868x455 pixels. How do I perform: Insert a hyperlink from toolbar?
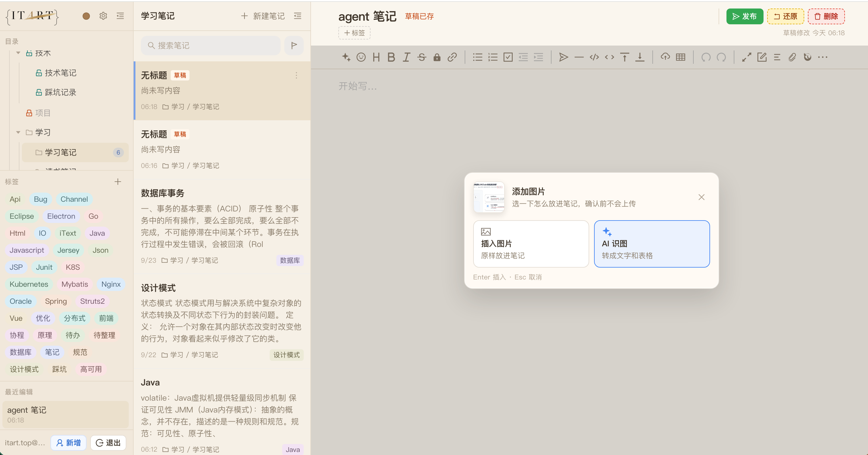[x=452, y=57]
